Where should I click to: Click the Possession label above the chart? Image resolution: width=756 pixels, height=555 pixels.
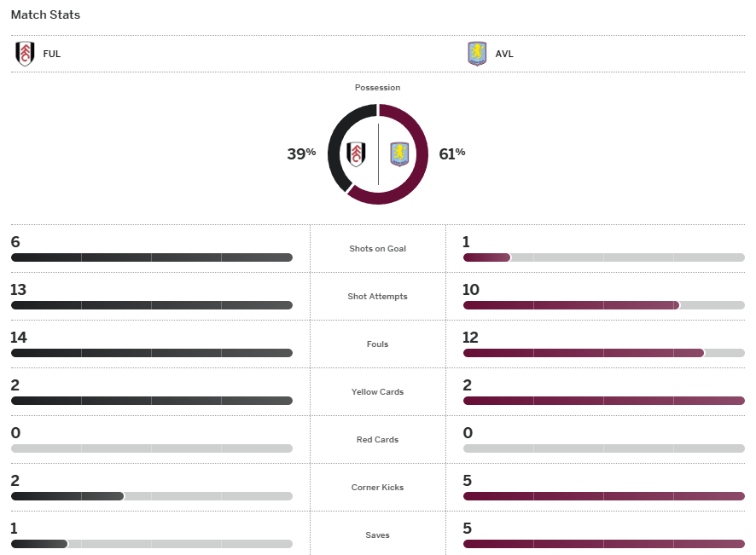pos(377,88)
